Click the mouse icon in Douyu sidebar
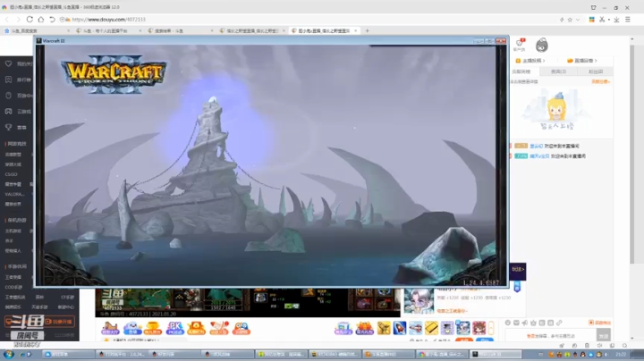The image size is (644, 361). 9,96
